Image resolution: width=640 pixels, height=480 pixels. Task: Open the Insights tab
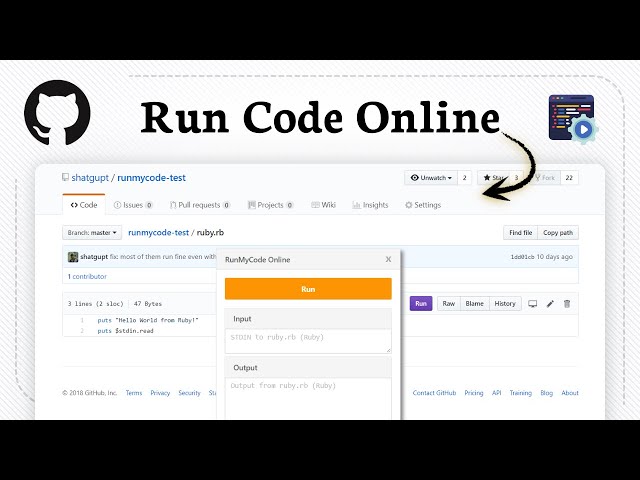click(x=370, y=205)
